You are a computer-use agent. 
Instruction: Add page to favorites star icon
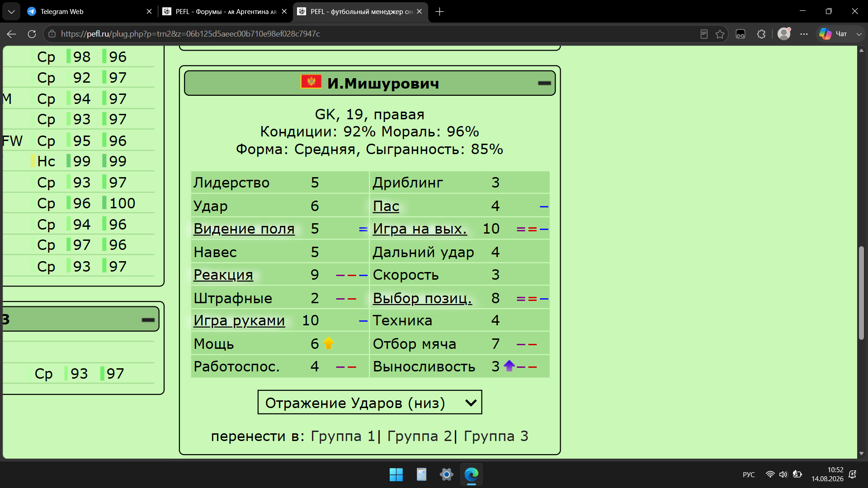[720, 34]
